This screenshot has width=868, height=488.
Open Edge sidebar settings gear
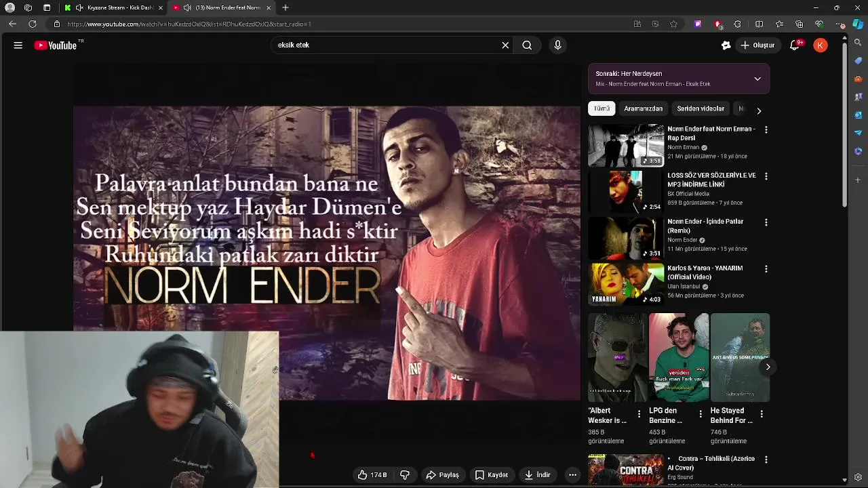tap(859, 477)
